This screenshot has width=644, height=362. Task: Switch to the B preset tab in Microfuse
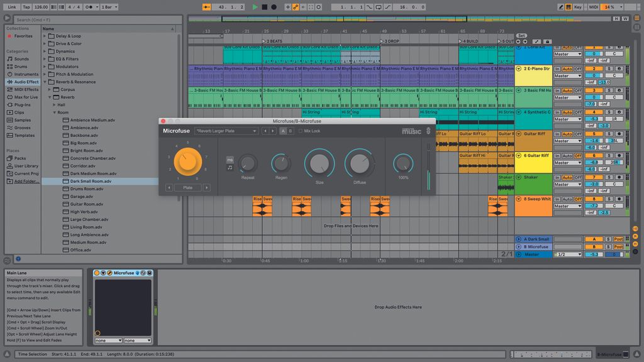point(291,131)
